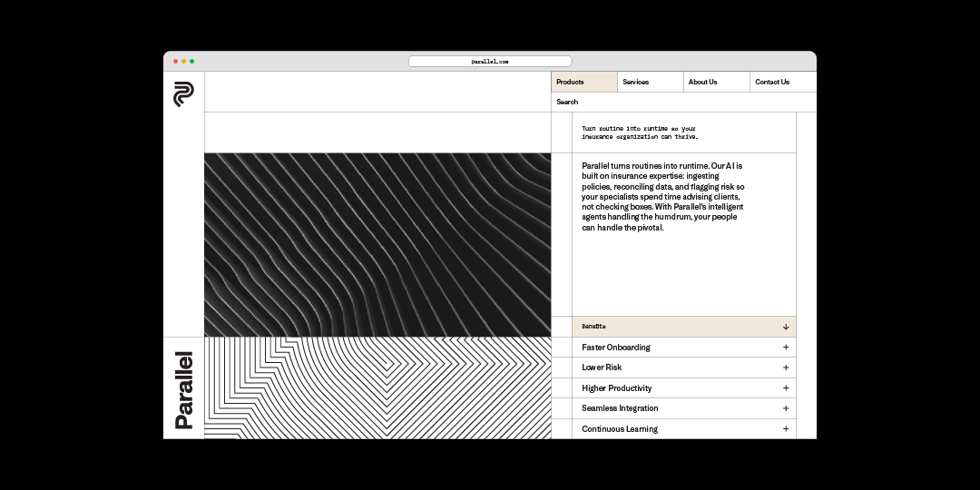Collapse the Benefits section arrow
980x490 pixels.
coord(786,327)
